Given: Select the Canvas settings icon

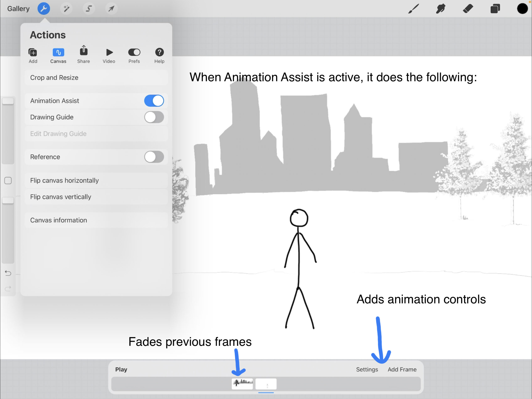Looking at the screenshot, I should tap(58, 52).
